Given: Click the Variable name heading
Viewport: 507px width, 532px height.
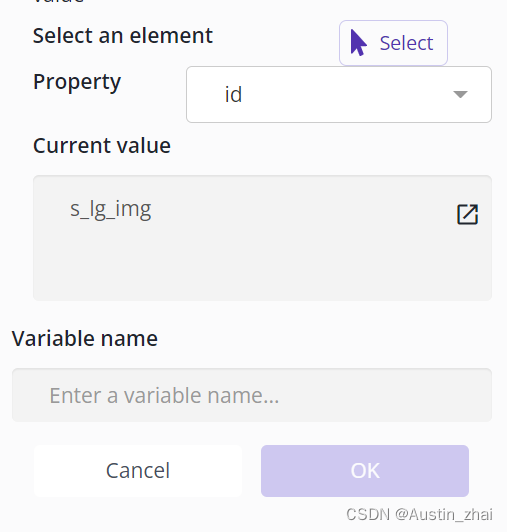Looking at the screenshot, I should [85, 338].
